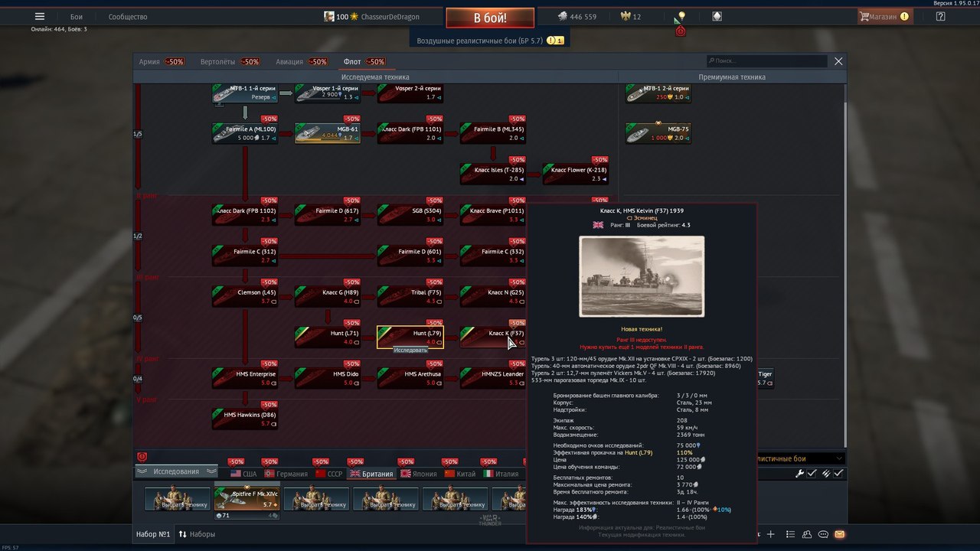Select Класс Isles (T-285) ship
980x551 pixels.
pyautogui.click(x=493, y=174)
